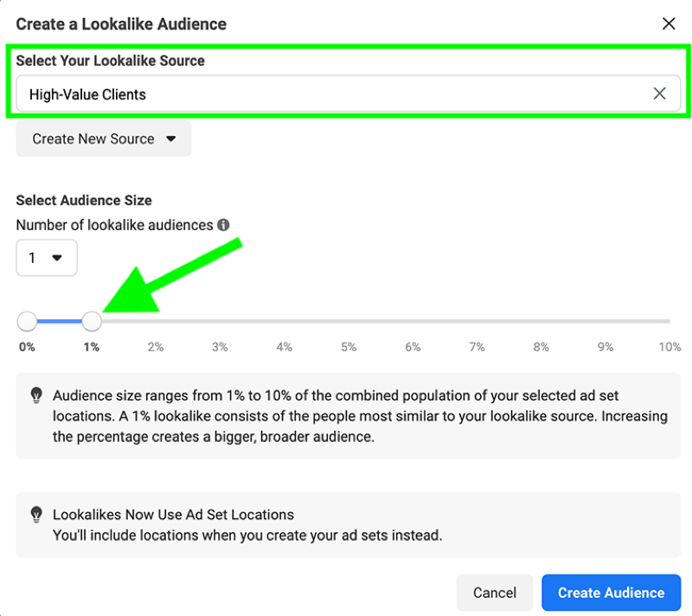Click the Create Audience button

[x=612, y=592]
